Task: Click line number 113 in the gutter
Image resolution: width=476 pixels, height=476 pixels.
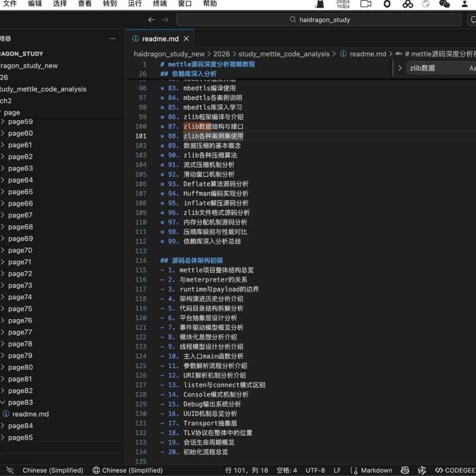Action: [x=141, y=251]
